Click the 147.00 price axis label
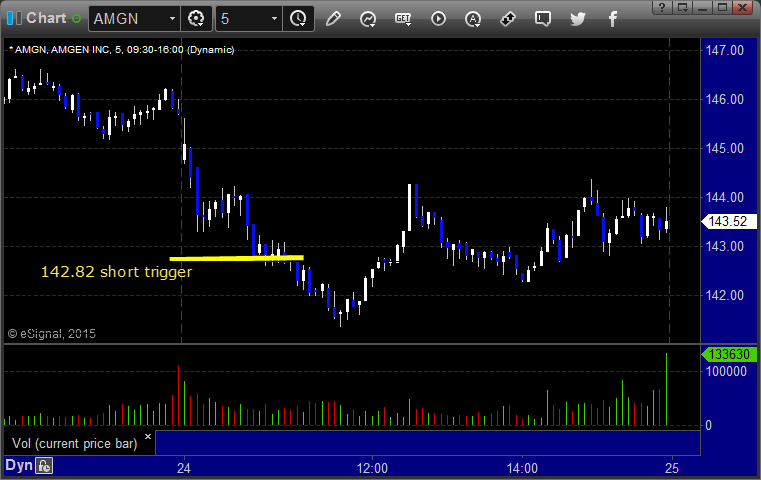761x480 pixels. (x=725, y=50)
